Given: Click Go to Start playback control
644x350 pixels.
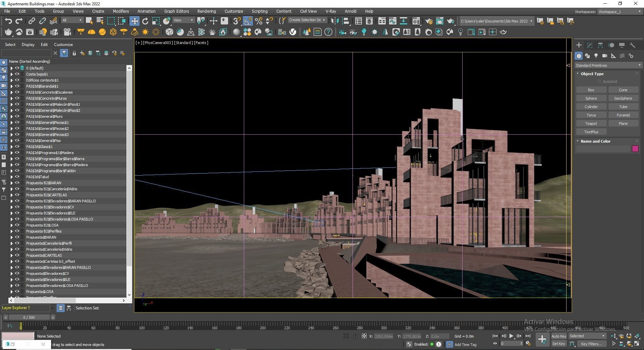Looking at the screenshot, I should coord(495,336).
